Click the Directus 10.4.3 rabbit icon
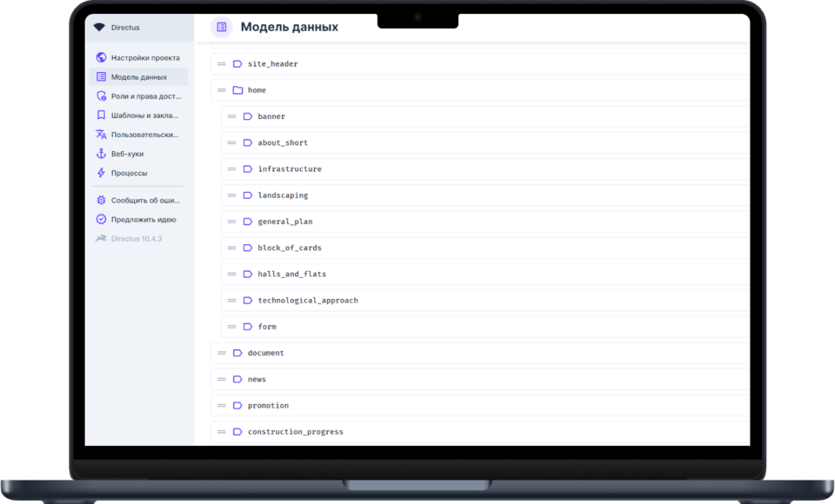 coord(101,239)
